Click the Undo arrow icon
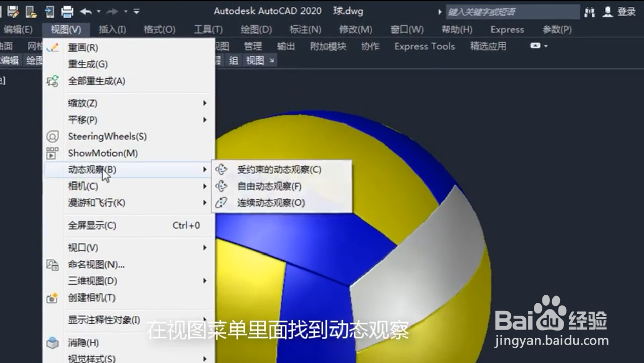 click(86, 11)
